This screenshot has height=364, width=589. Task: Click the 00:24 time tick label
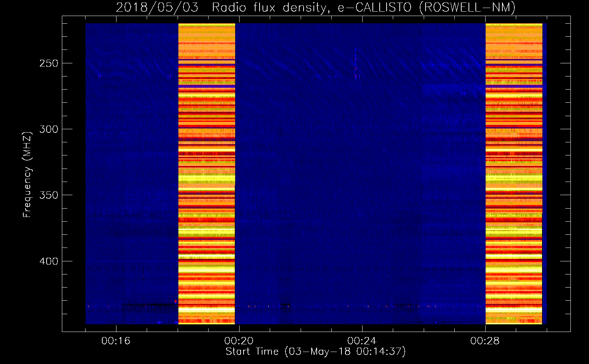(x=362, y=341)
